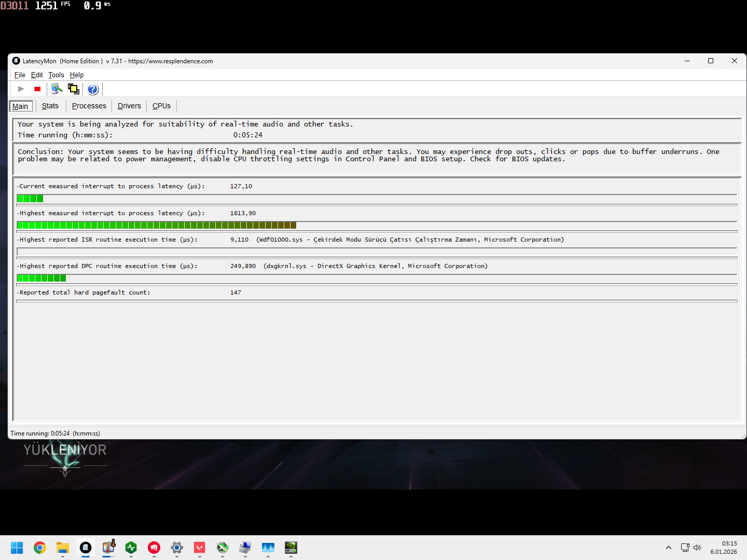Open the Help menu
Viewport: 747px width, 560px height.
(x=77, y=75)
